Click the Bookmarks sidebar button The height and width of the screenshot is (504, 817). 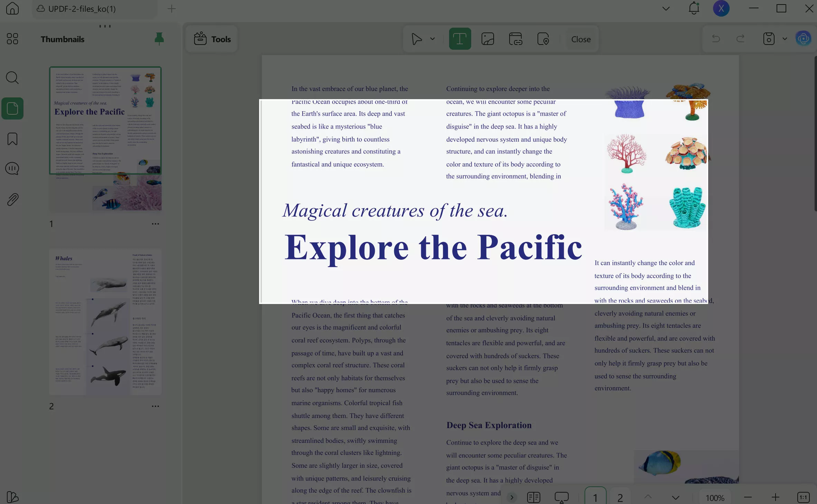pos(12,139)
